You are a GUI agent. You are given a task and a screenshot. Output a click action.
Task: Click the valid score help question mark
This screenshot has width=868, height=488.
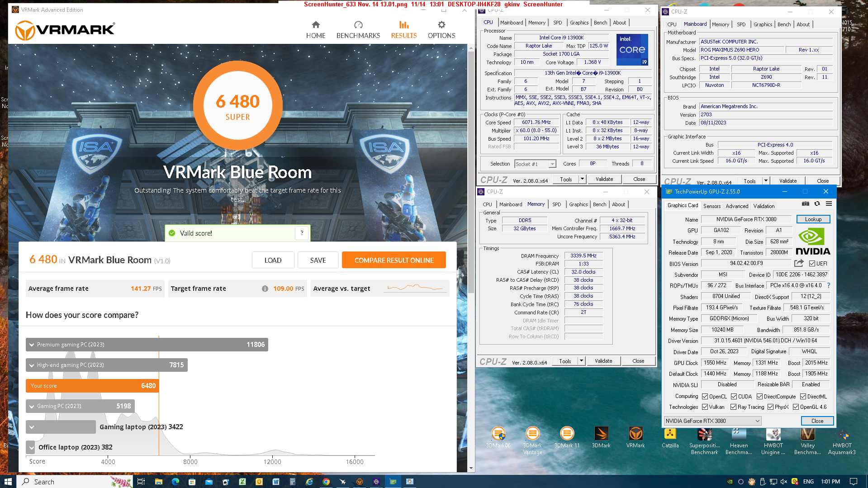click(x=302, y=233)
